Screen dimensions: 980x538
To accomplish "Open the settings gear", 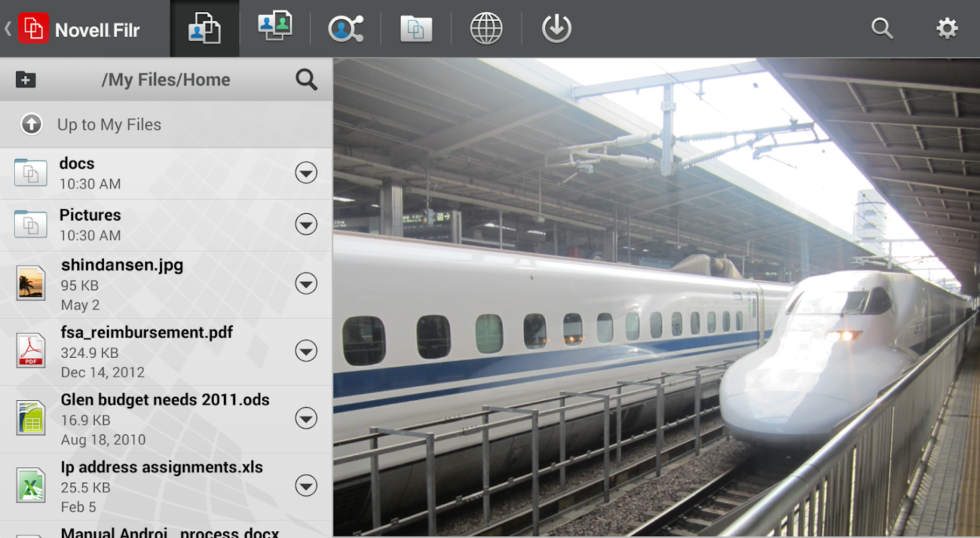I will 947,28.
